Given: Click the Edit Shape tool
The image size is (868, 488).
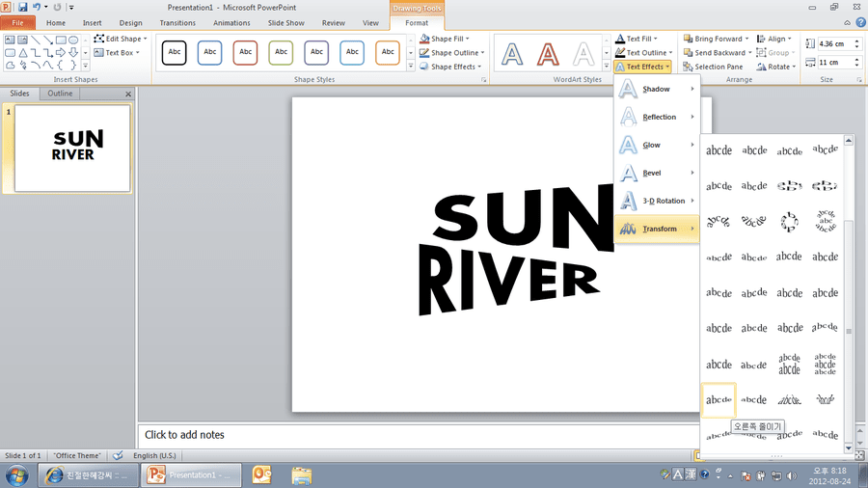Looking at the screenshot, I should click(121, 39).
